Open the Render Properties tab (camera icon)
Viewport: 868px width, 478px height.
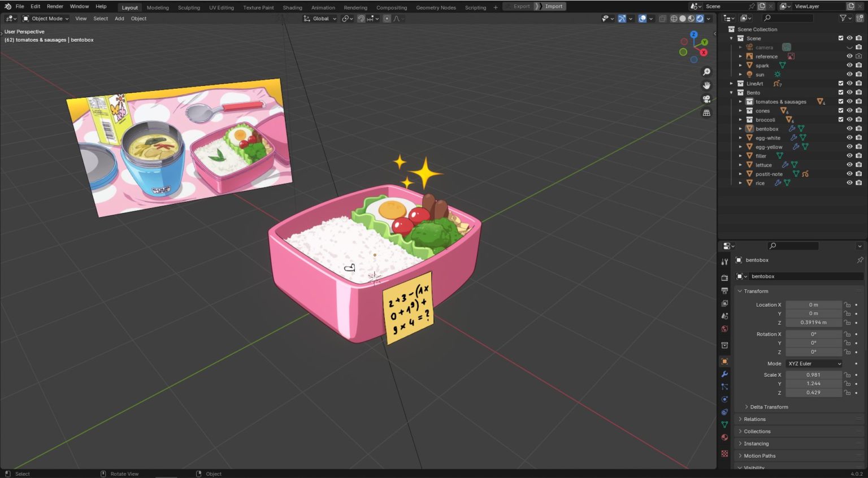[724, 277]
